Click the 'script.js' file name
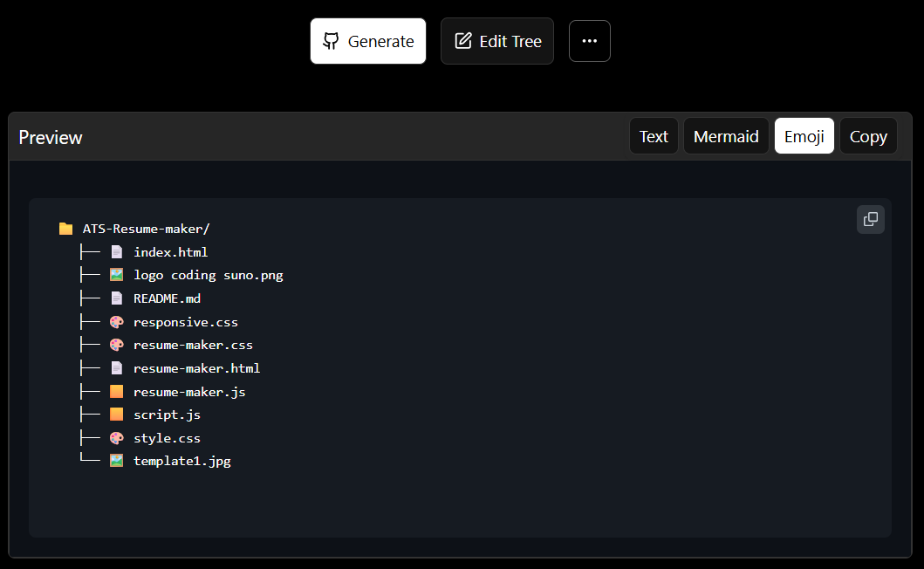The image size is (924, 569). click(x=167, y=415)
